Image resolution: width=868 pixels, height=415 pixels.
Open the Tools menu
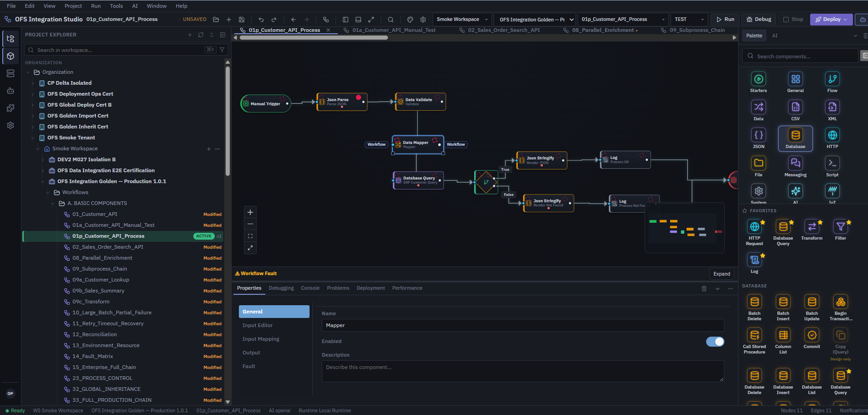click(116, 6)
